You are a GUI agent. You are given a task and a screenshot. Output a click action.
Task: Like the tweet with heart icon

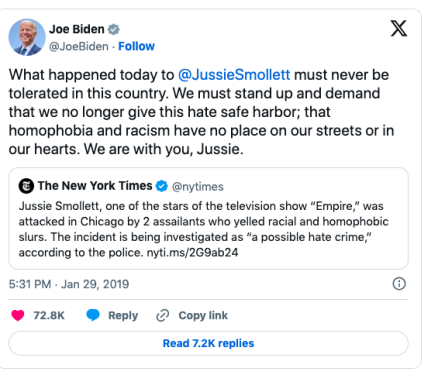(18, 315)
